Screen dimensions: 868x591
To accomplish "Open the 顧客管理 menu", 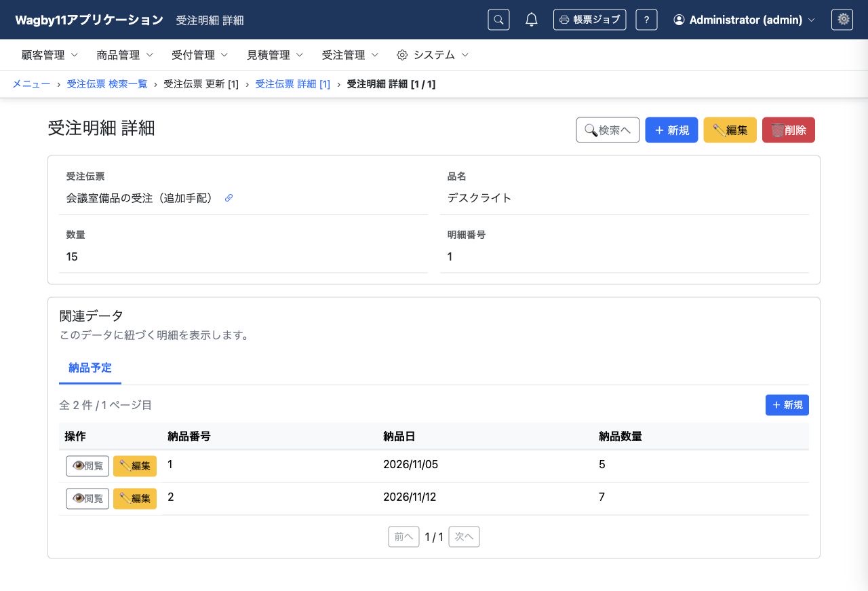I will [x=50, y=55].
